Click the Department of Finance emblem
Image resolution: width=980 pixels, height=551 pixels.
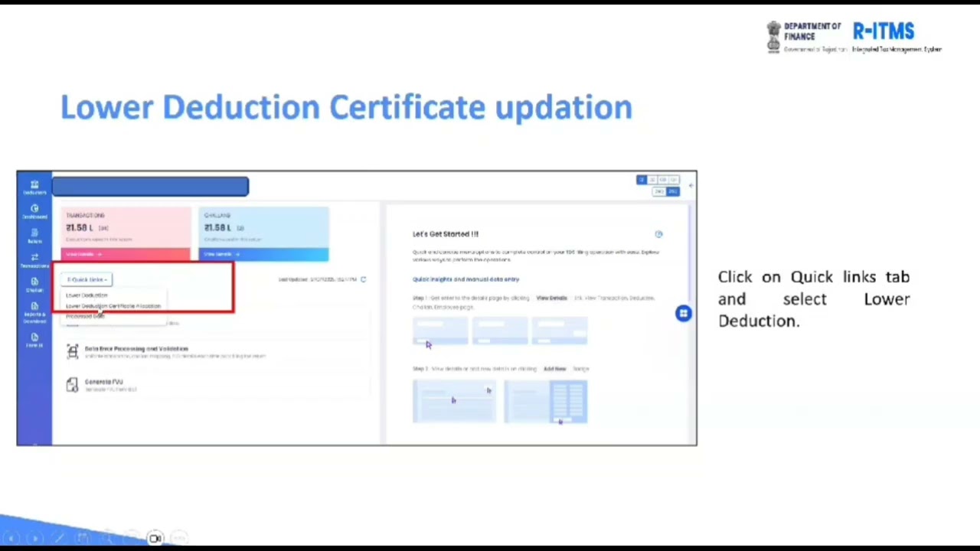(774, 36)
